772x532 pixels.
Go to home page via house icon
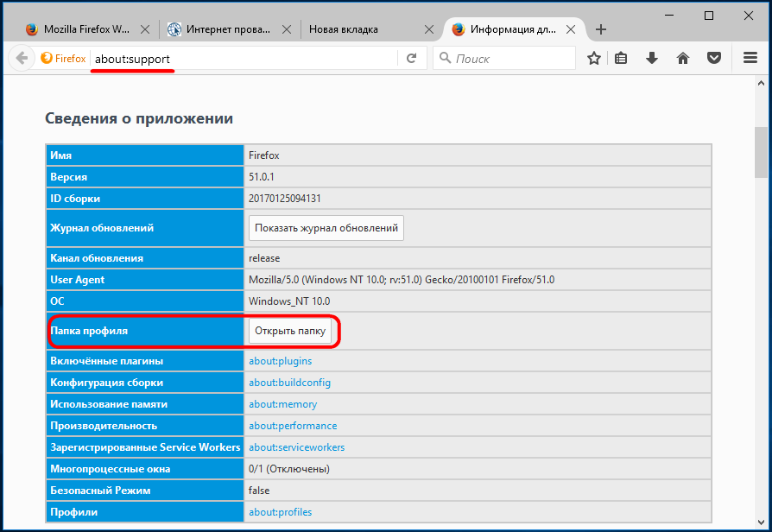click(683, 58)
